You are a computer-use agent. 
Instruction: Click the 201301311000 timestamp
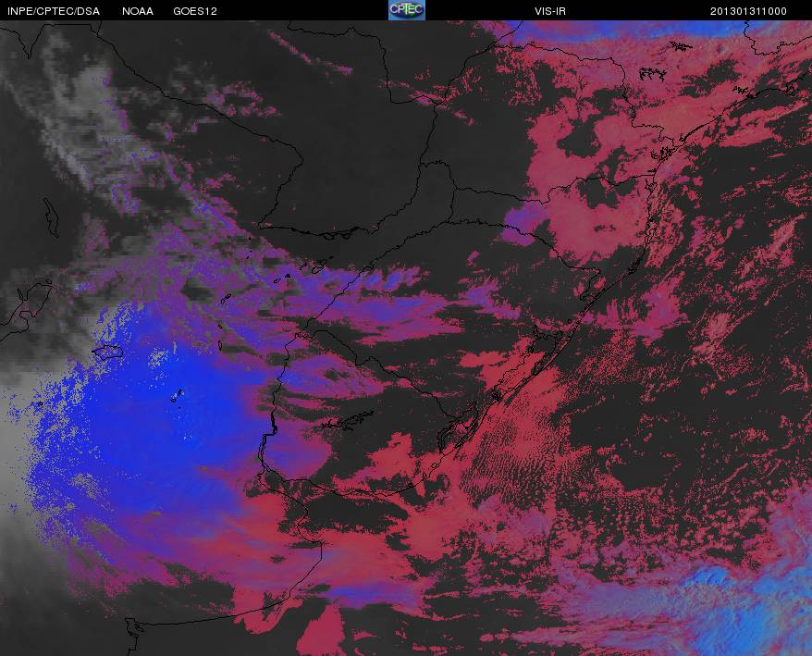748,11
